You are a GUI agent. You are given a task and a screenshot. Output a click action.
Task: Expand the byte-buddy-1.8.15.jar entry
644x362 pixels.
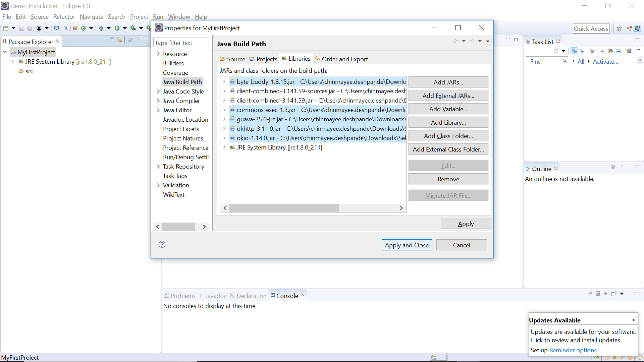(x=224, y=81)
